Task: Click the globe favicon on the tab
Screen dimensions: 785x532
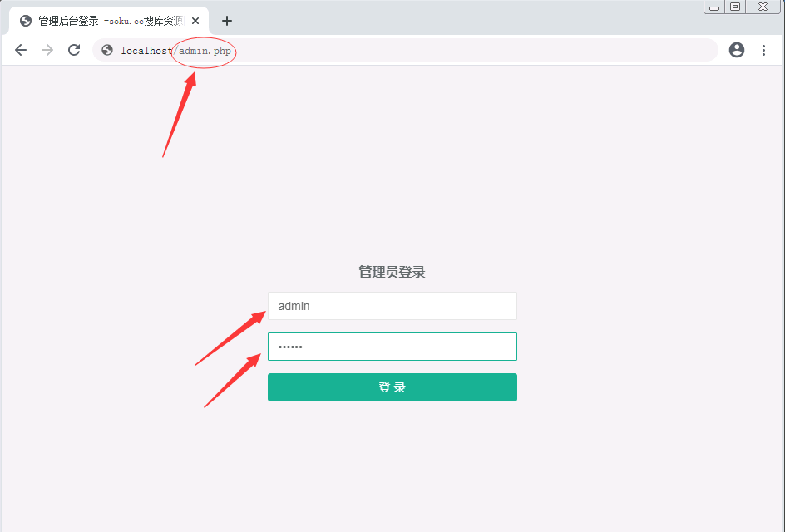Action: [x=26, y=21]
